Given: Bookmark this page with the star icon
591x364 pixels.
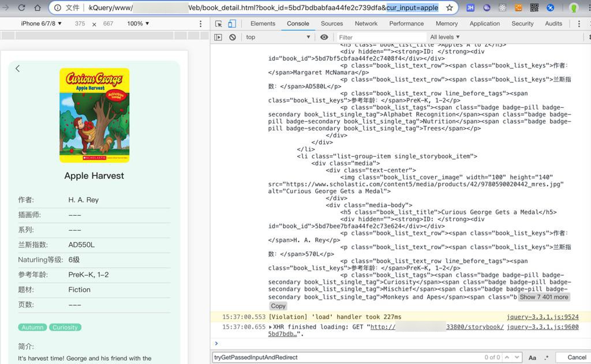Looking at the screenshot, I should coord(449,7).
